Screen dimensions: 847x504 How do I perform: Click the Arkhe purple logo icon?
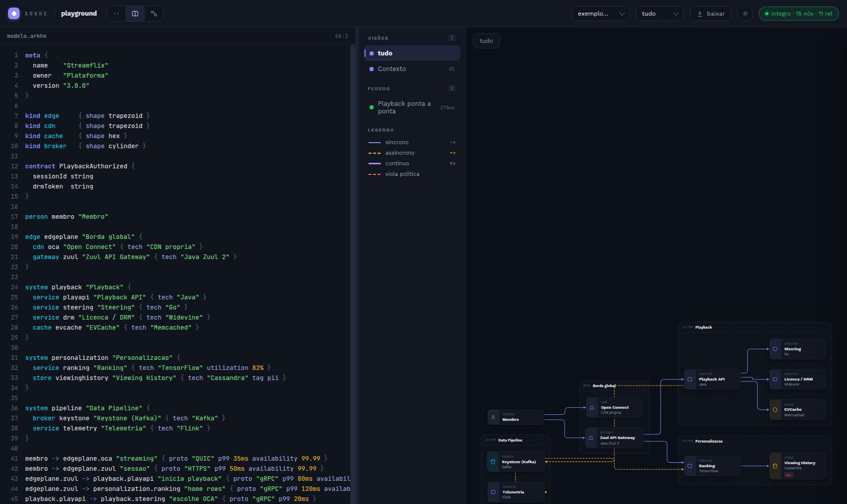point(14,14)
